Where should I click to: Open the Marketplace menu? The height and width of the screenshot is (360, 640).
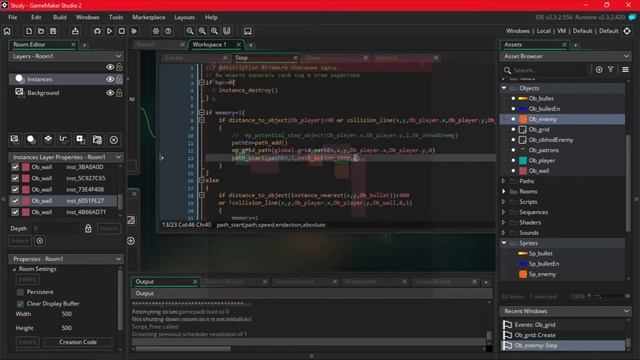coord(149,18)
